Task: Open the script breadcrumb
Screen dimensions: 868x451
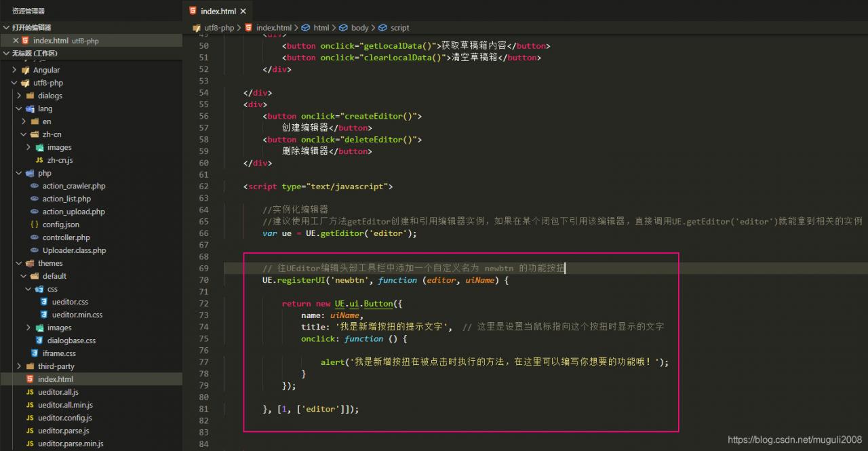Action: click(399, 28)
